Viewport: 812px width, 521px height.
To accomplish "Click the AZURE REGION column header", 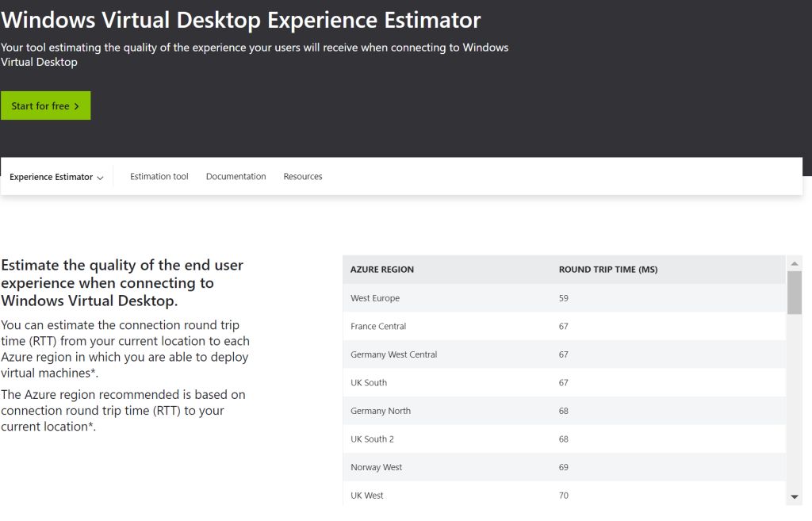I will pos(381,270).
